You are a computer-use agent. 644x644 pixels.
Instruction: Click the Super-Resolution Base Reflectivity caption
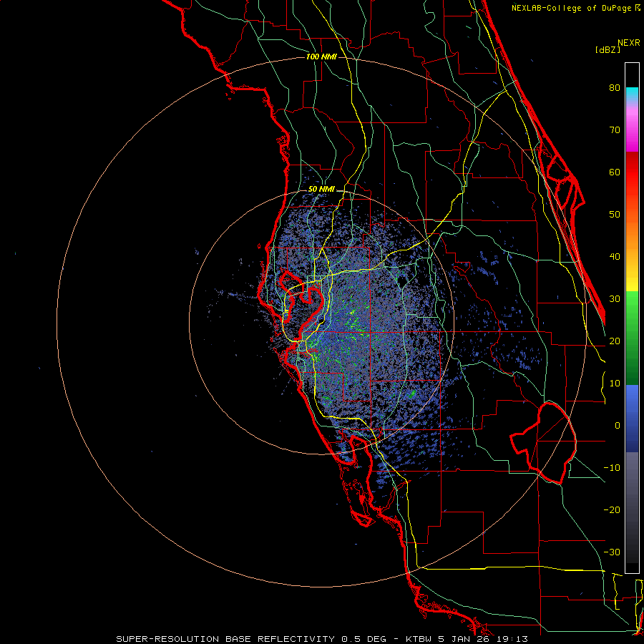tap(321, 639)
